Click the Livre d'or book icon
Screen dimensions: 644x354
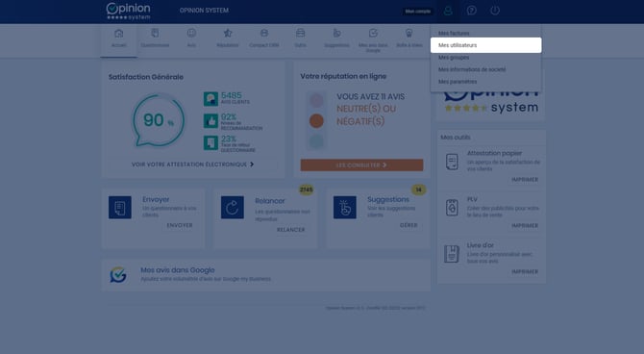tap(452, 254)
